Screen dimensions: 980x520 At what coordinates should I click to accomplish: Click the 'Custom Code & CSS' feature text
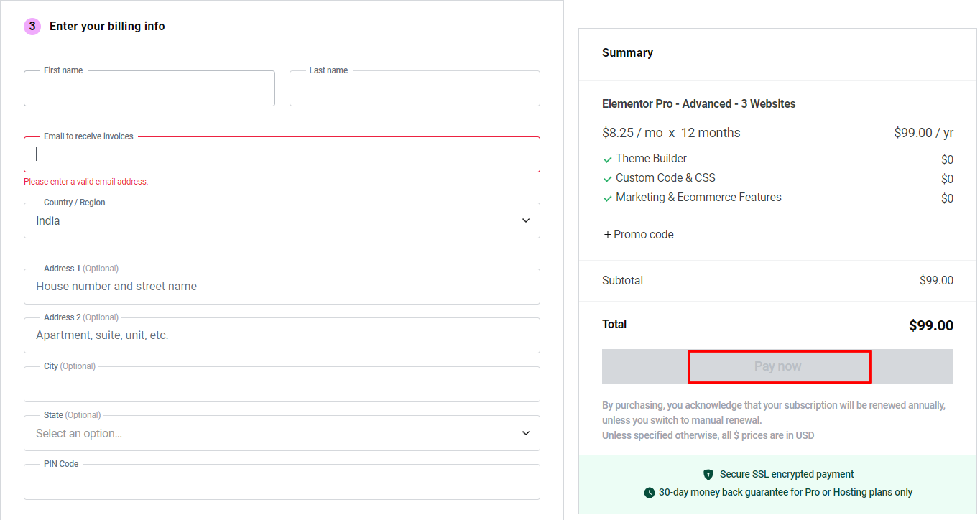[x=665, y=178]
